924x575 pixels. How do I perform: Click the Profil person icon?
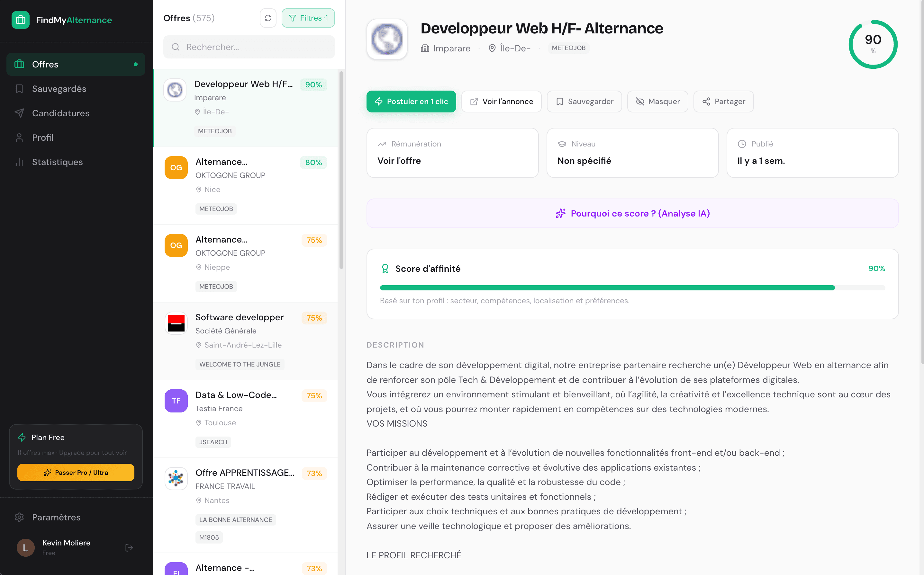[19, 137]
